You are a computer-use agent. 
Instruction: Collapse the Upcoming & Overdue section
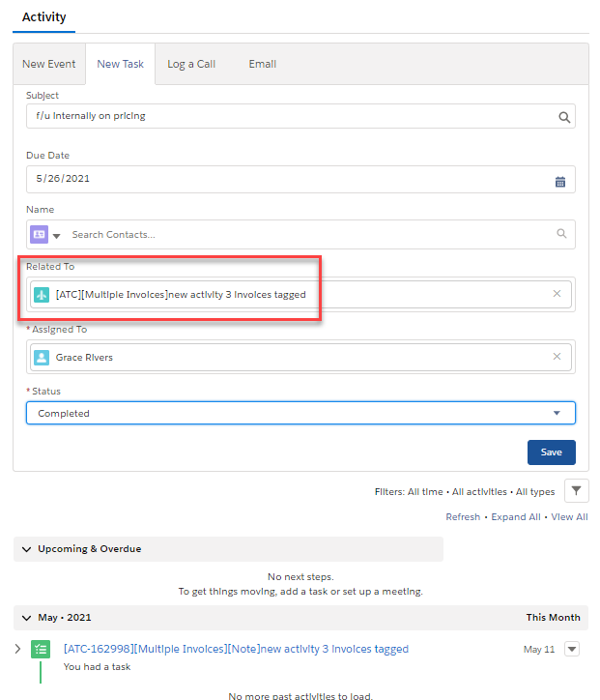pos(25,549)
